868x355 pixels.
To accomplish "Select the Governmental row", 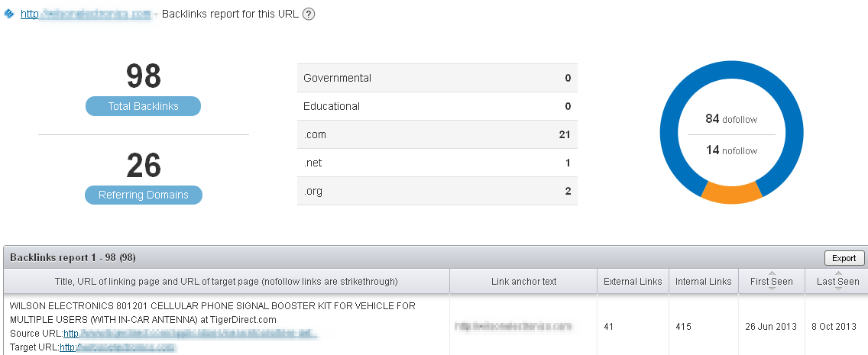I will coord(437,78).
